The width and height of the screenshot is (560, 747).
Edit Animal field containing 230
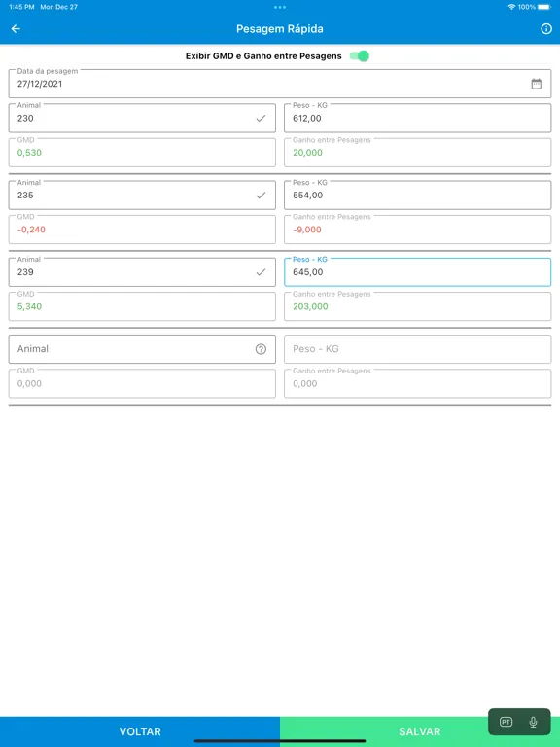pos(142,118)
